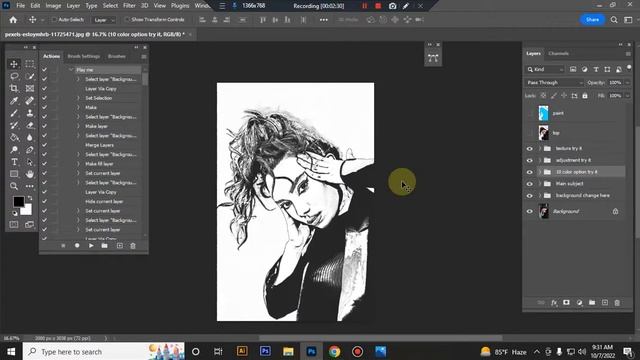This screenshot has width=640, height=360.
Task: Open the Pass Through blend mode dropdown
Action: coord(554,83)
